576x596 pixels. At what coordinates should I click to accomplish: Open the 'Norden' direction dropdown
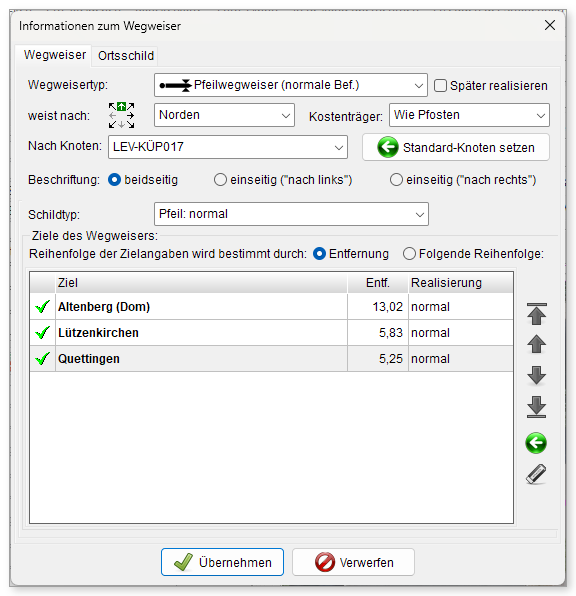(224, 115)
